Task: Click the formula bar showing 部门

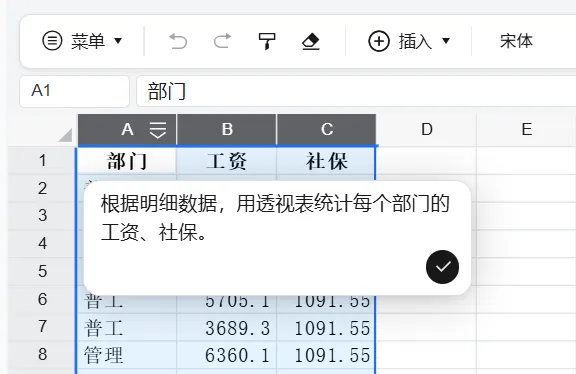Action: 356,91
